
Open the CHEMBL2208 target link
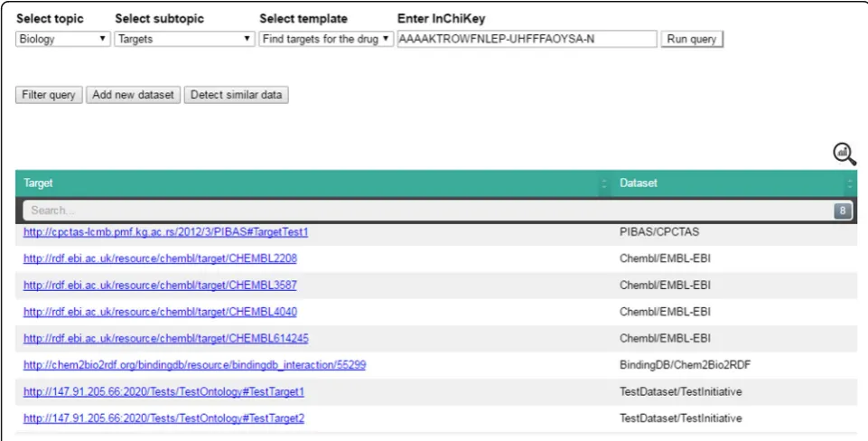[x=160, y=258]
